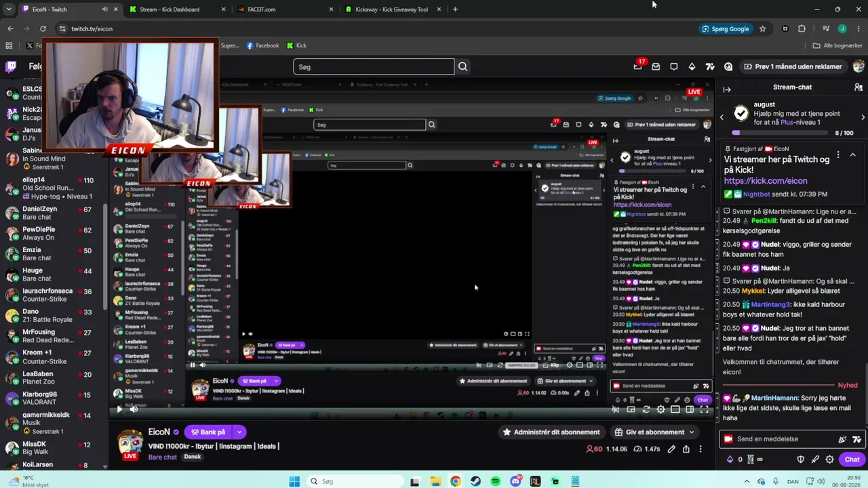Screen dimensions: 868x488
Task: Open the Chrome tab search dropdown
Action: [9, 9]
